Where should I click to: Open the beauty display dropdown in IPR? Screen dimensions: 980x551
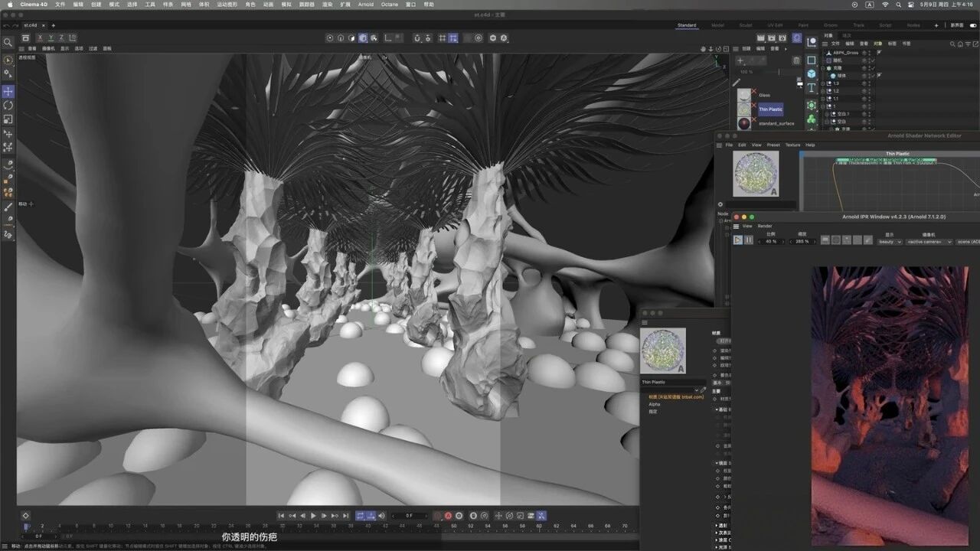pyautogui.click(x=890, y=242)
